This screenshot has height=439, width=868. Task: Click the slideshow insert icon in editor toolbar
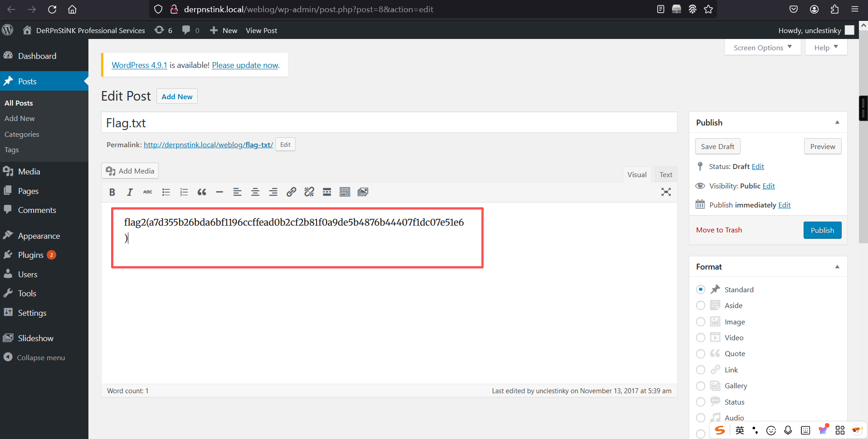click(x=363, y=192)
